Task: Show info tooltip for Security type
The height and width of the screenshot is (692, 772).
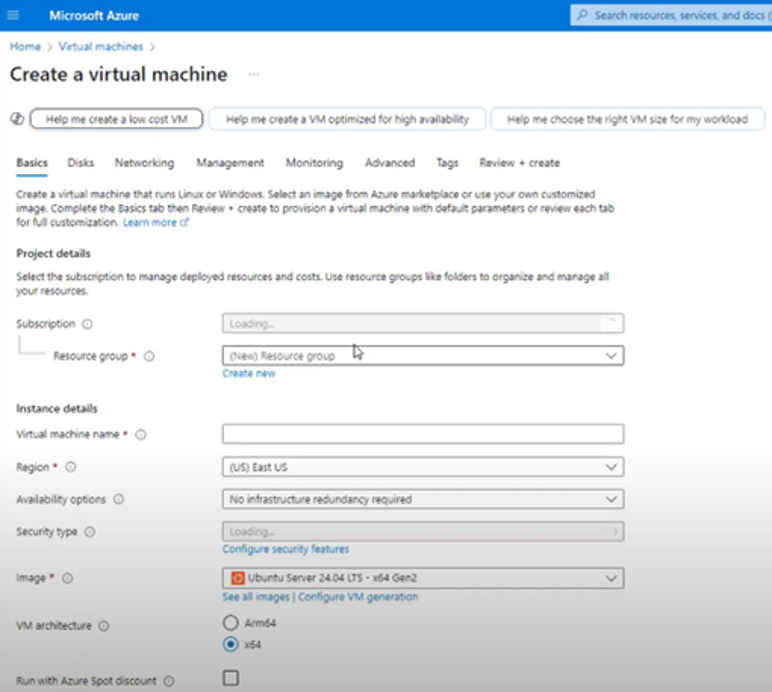Action: click(x=90, y=532)
